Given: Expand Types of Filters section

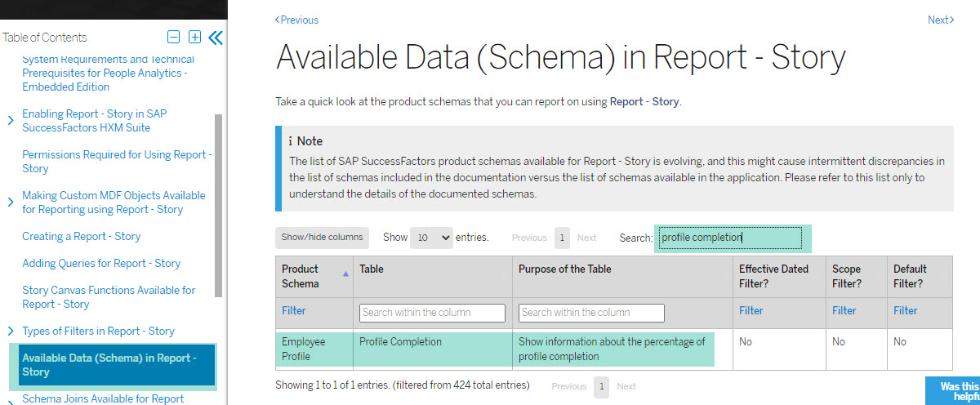Looking at the screenshot, I should point(11,331).
